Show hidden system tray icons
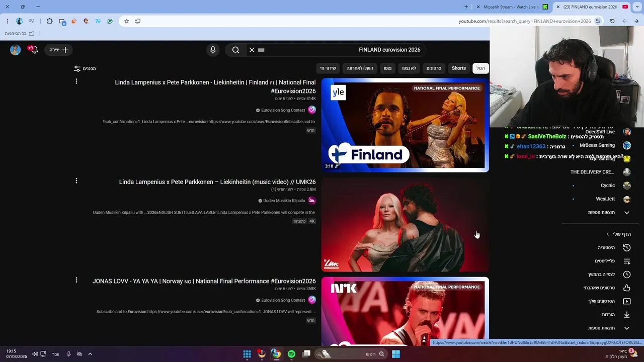The height and width of the screenshot is (362, 644). click(x=90, y=354)
